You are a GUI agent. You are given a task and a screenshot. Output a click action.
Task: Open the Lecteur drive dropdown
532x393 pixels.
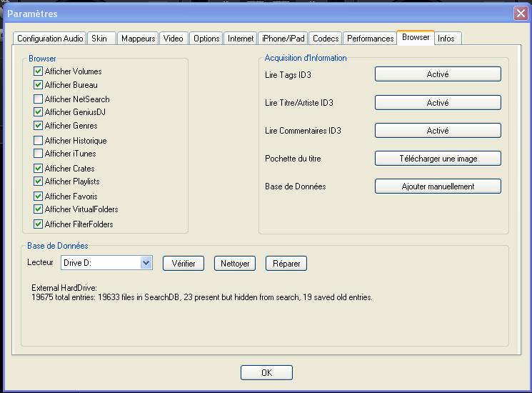pos(146,263)
